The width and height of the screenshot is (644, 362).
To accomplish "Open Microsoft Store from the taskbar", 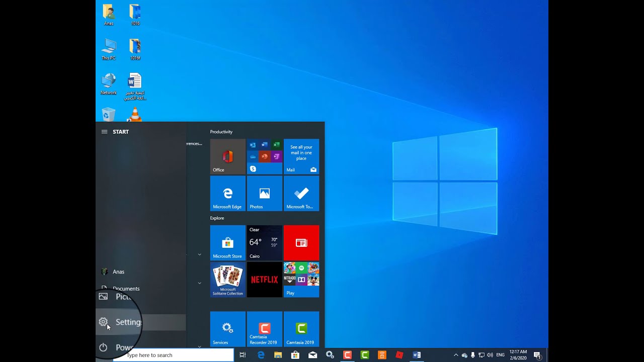I will point(295,355).
